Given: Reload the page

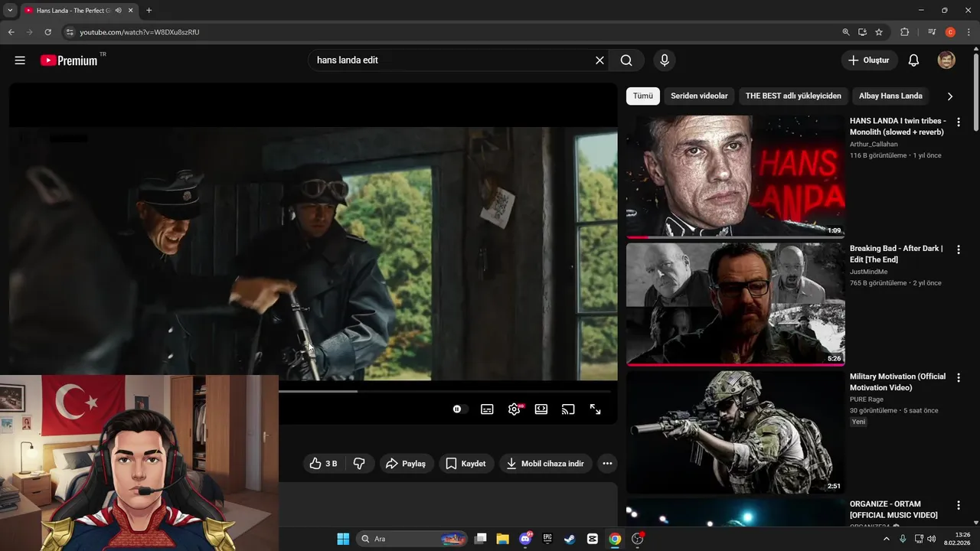Looking at the screenshot, I should (47, 32).
